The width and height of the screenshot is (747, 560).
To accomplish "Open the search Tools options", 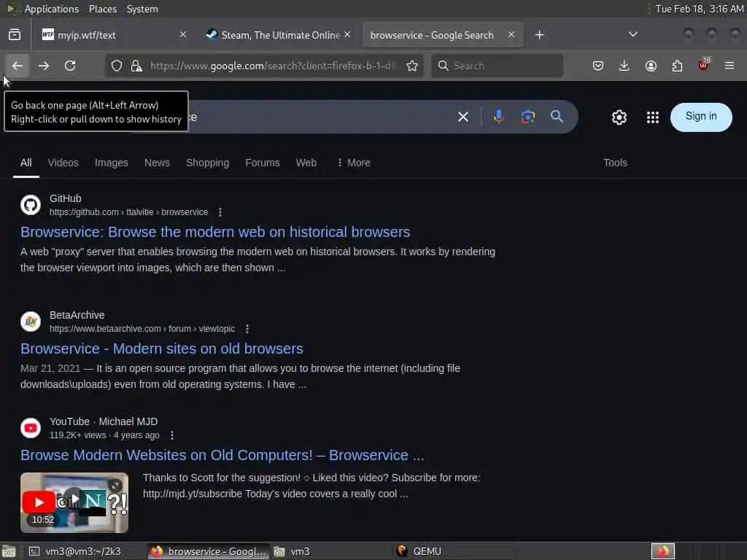I will pos(615,163).
